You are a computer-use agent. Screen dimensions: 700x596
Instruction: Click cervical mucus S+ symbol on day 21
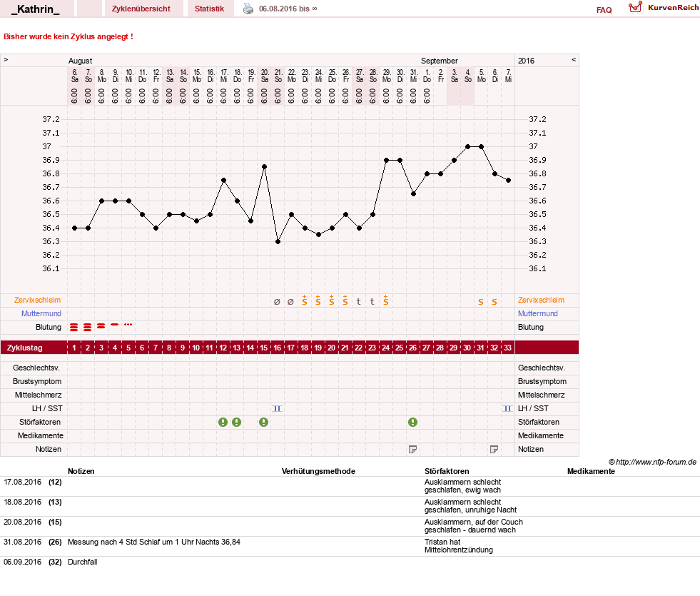[x=345, y=300]
